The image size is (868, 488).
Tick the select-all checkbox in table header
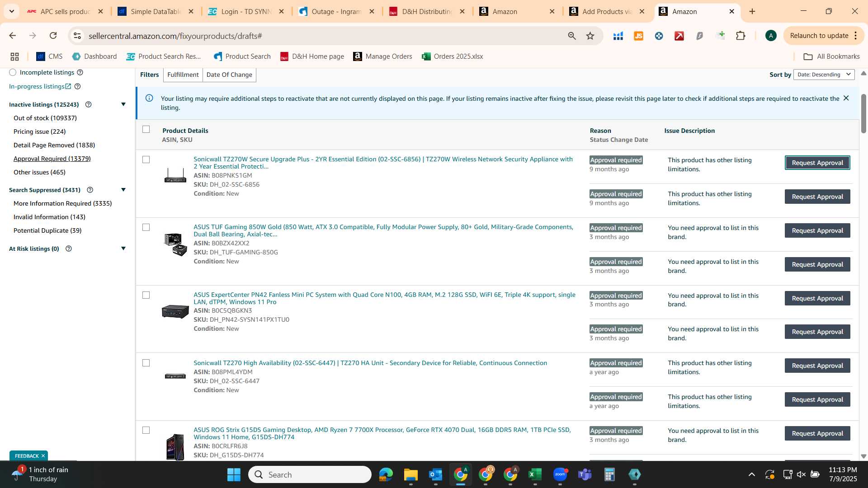[x=146, y=129]
